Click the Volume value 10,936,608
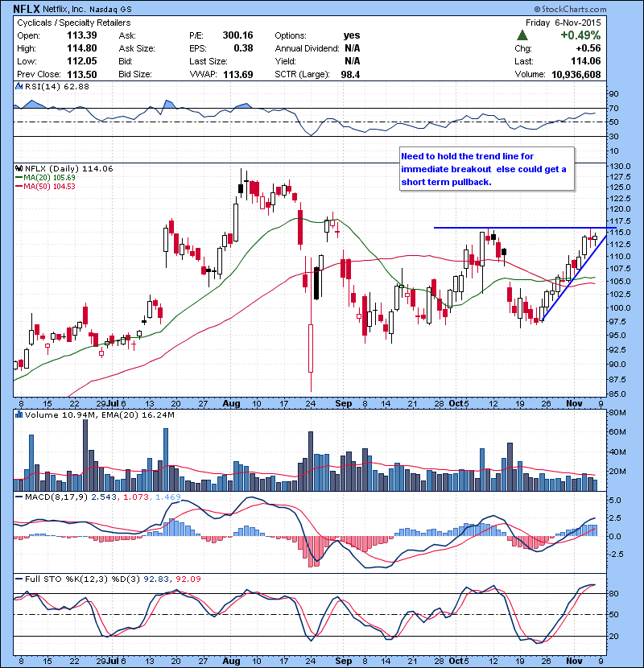The width and height of the screenshot is (644, 668). [x=576, y=74]
